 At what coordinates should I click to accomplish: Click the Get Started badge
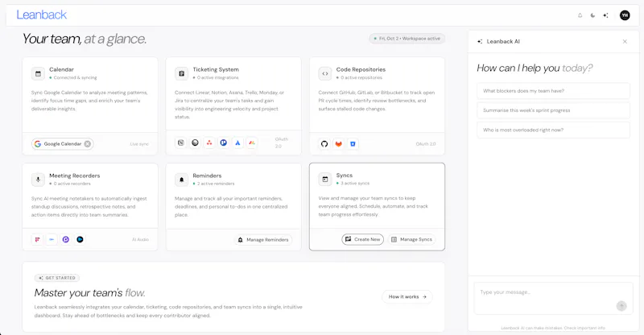pyautogui.click(x=57, y=278)
